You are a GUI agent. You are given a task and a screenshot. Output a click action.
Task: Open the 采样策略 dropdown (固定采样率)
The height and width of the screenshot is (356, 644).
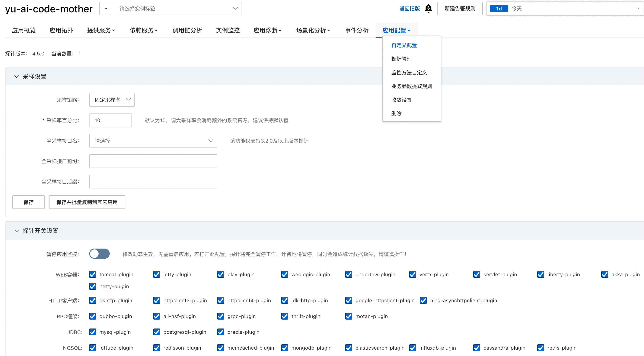(112, 100)
